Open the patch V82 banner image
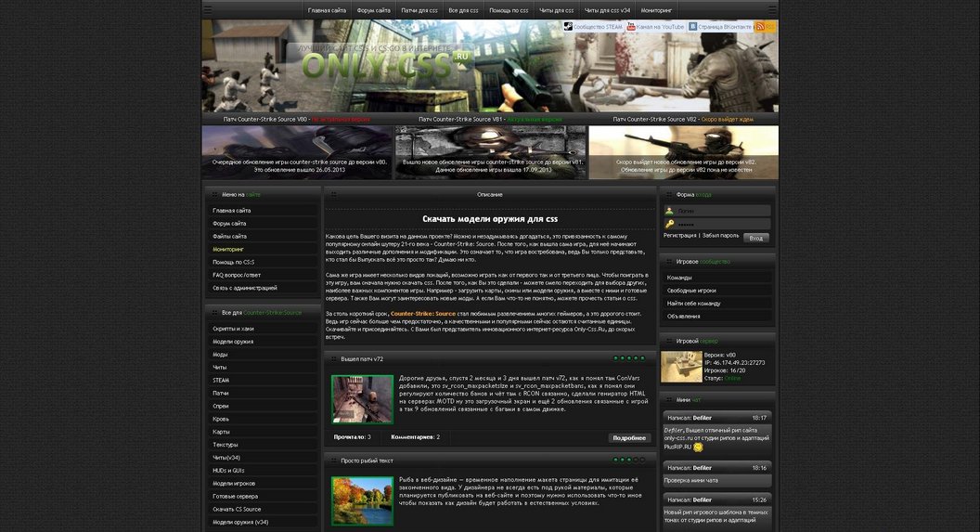Image resolution: width=980 pixels, height=532 pixels. [684, 152]
